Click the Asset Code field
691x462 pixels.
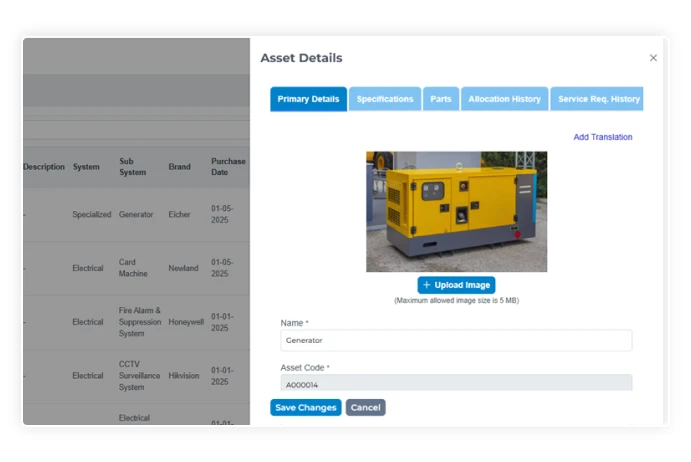coord(456,383)
